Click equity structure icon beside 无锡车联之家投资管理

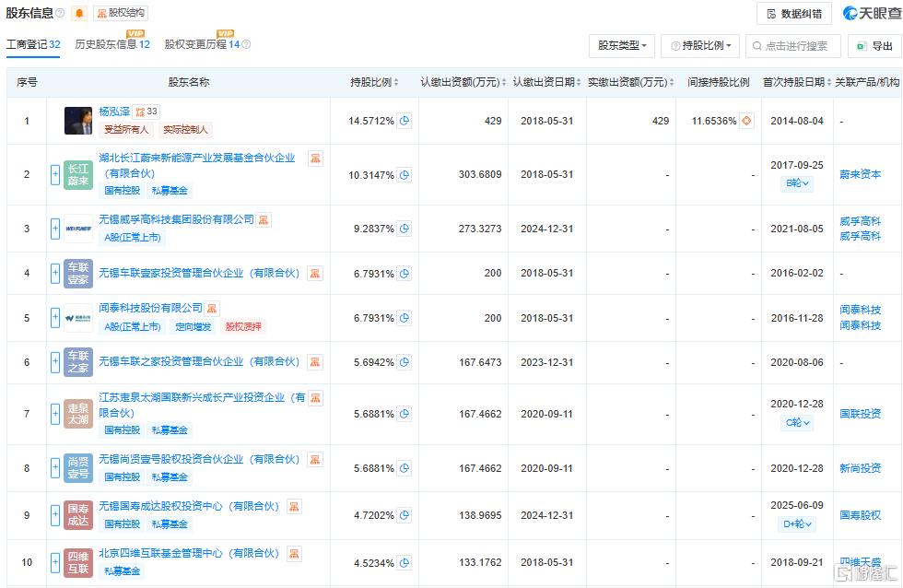(x=315, y=361)
